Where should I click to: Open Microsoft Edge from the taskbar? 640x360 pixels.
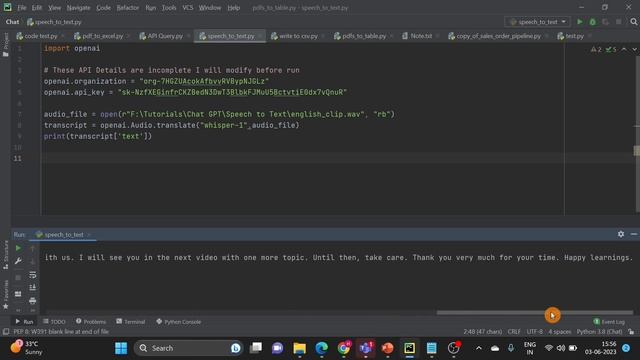(x=322, y=348)
